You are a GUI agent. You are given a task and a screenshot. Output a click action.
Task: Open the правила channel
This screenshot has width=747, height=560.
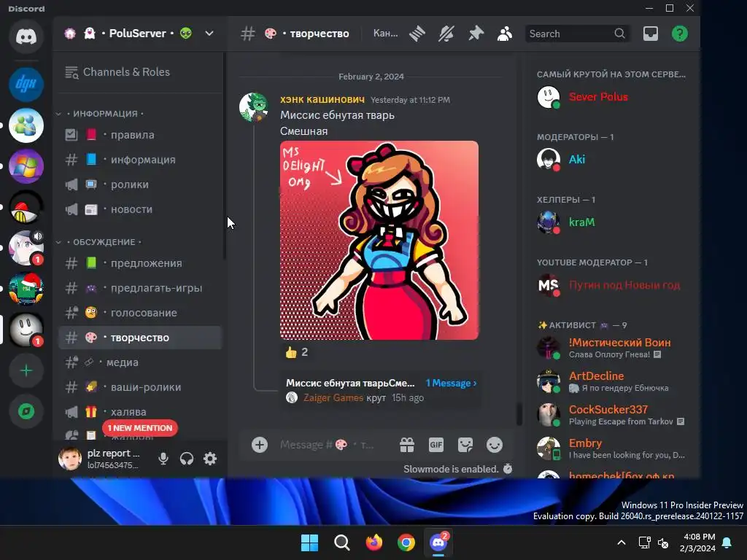click(x=140, y=135)
